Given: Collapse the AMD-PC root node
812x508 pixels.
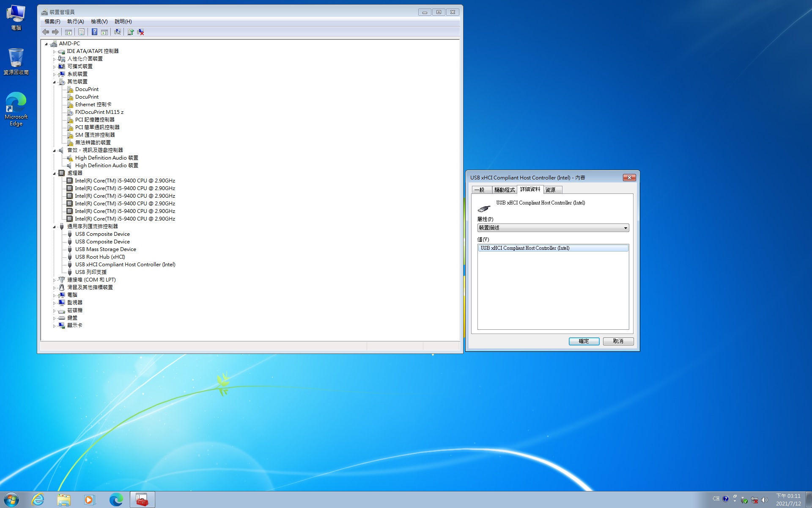Looking at the screenshot, I should point(46,44).
